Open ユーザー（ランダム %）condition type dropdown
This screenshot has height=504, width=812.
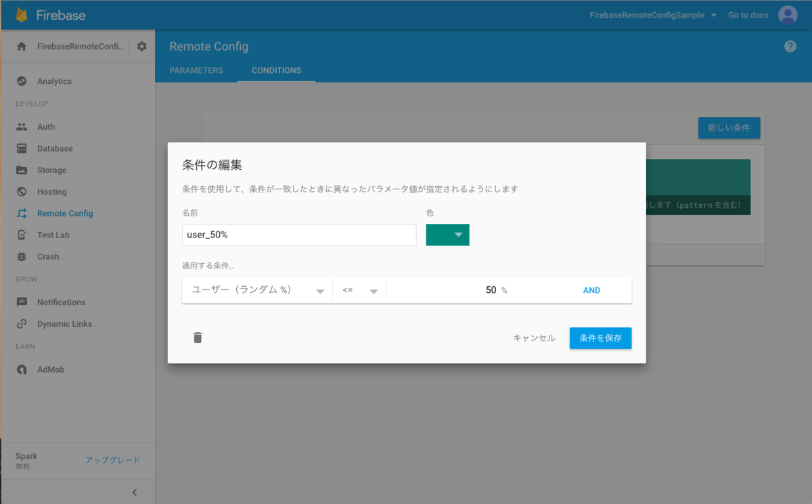coord(257,290)
